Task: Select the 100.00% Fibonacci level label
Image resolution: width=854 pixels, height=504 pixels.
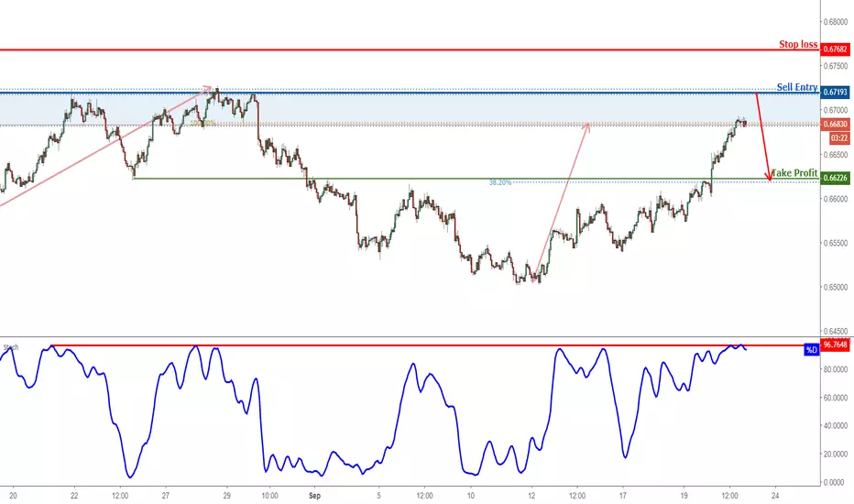Action: point(203,123)
